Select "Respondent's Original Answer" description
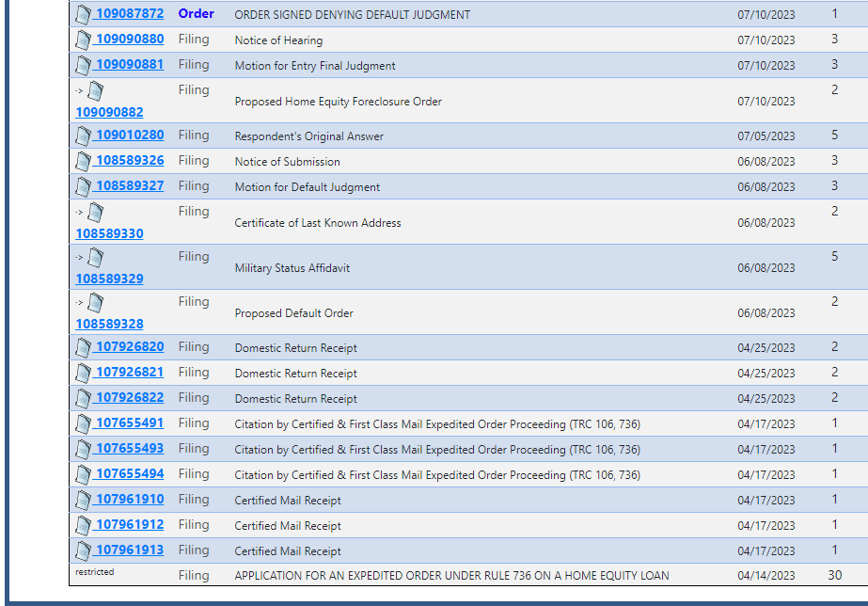 308,136
